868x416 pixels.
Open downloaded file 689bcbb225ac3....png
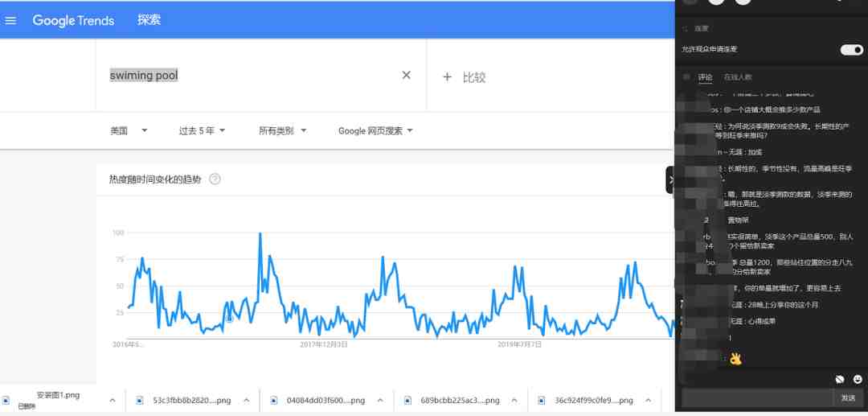pyautogui.click(x=460, y=400)
